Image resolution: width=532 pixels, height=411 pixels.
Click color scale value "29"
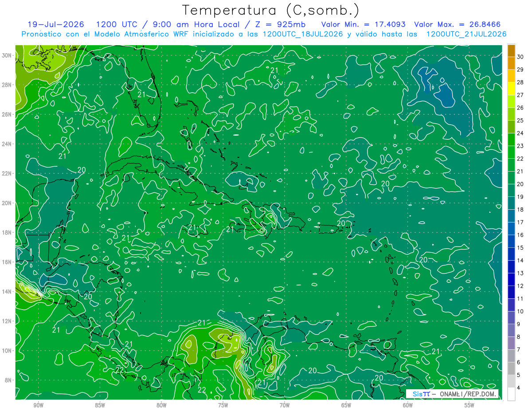[520, 70]
